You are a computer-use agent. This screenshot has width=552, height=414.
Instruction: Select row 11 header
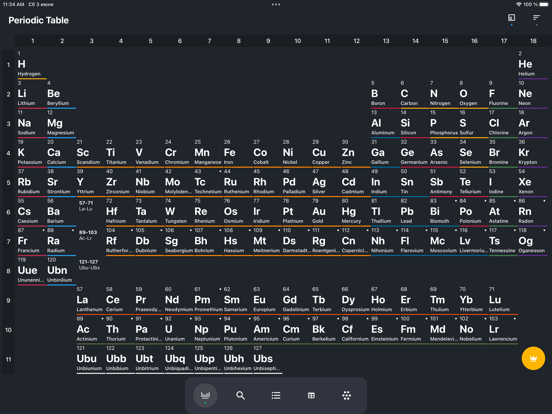pyautogui.click(x=8, y=360)
